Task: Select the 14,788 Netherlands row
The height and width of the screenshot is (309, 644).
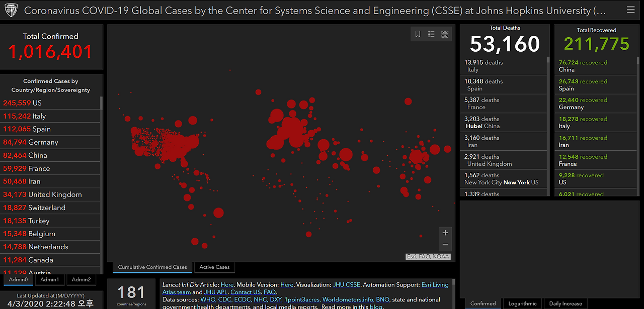Action: click(50, 247)
